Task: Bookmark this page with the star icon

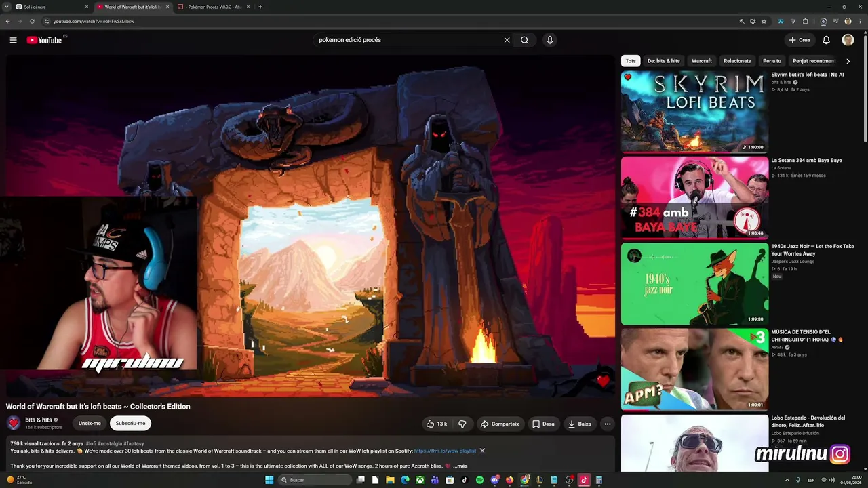Action: point(764,21)
